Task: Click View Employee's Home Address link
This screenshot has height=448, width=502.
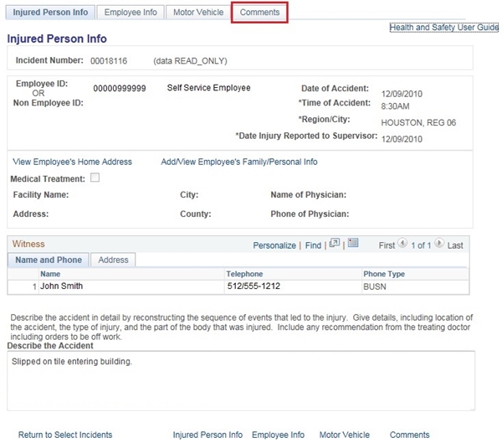Action: (73, 162)
